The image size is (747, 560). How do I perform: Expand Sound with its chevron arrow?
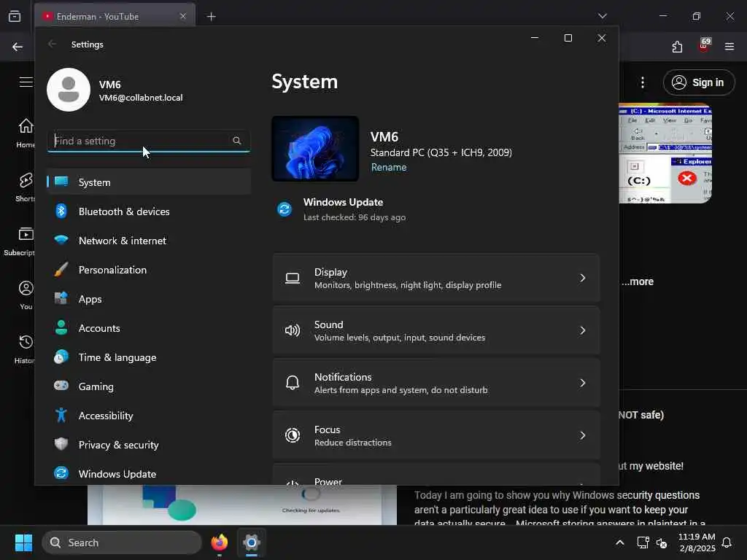(582, 330)
